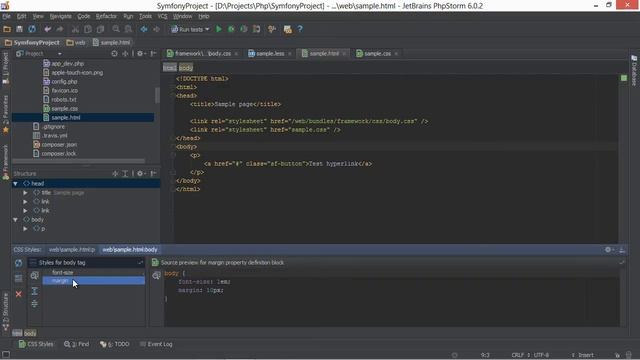640x360 pixels.
Task: Click the Save All toolbar icon
Action: click(19, 29)
